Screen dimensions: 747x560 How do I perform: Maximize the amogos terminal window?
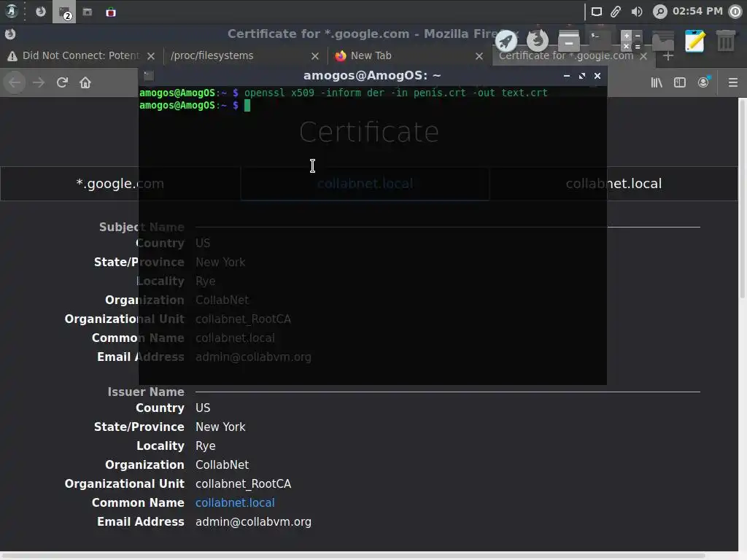pyautogui.click(x=581, y=76)
